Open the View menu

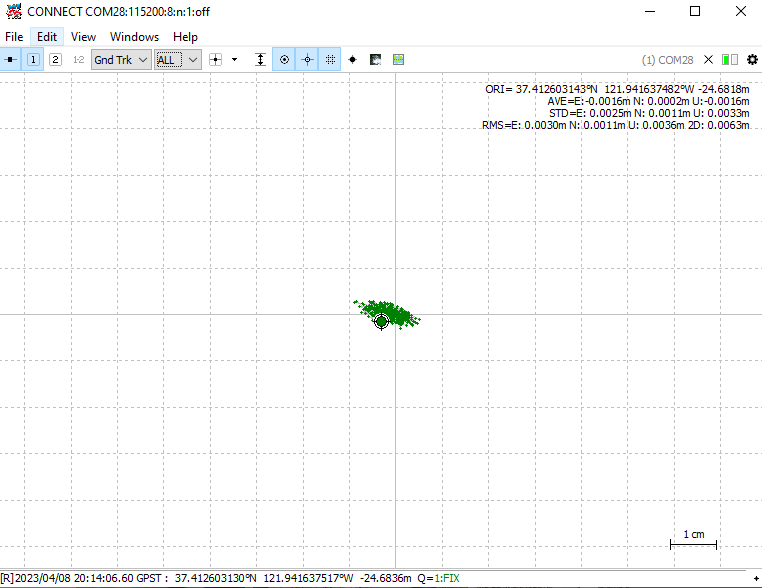pyautogui.click(x=83, y=37)
